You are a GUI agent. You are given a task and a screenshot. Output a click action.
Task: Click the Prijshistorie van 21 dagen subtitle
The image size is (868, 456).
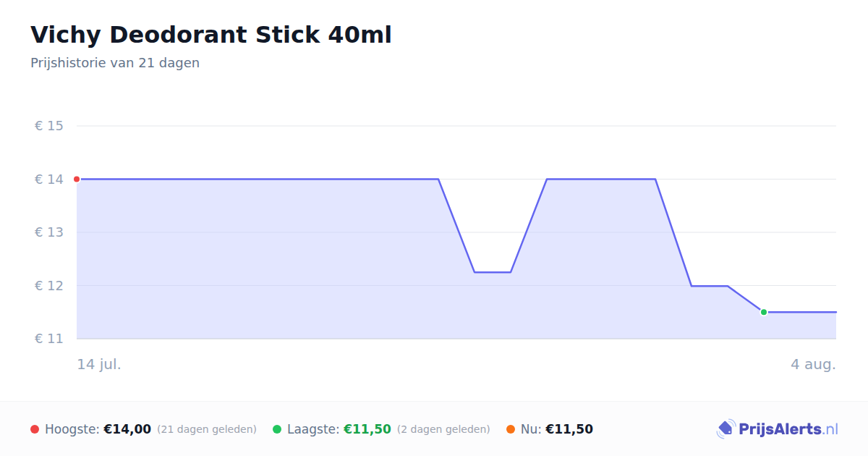coord(115,63)
